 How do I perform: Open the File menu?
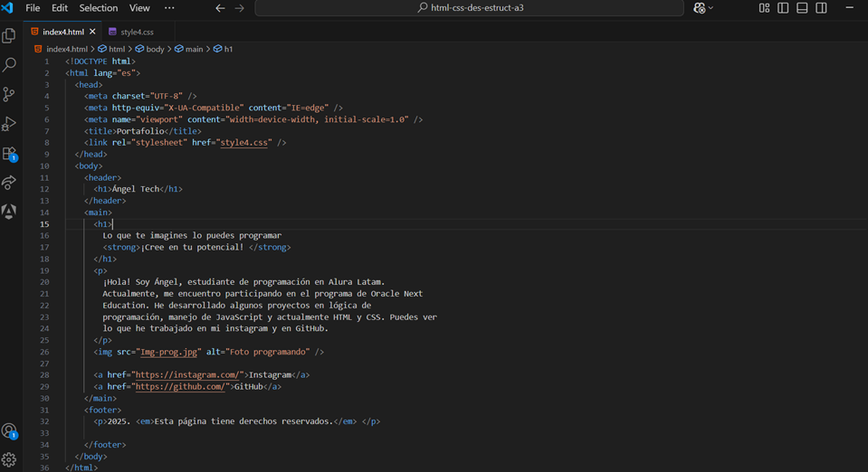pyautogui.click(x=33, y=8)
